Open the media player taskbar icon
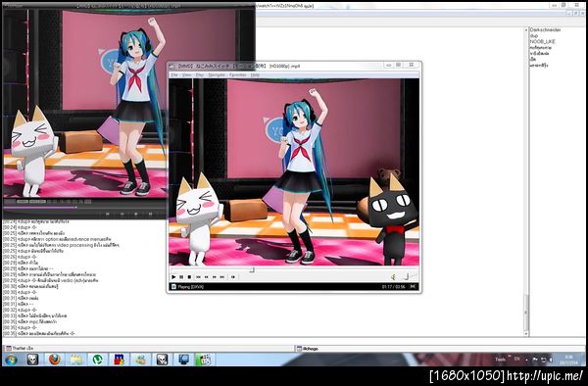 205,360
